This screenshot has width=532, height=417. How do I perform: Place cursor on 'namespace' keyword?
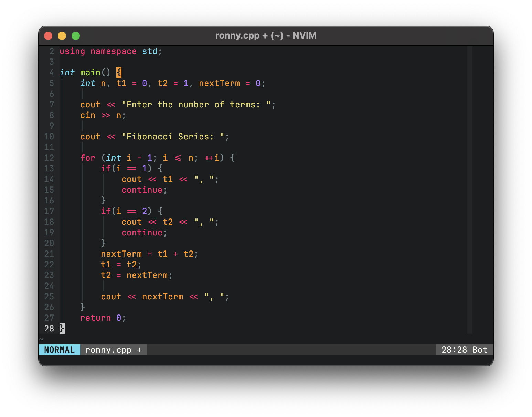[114, 51]
